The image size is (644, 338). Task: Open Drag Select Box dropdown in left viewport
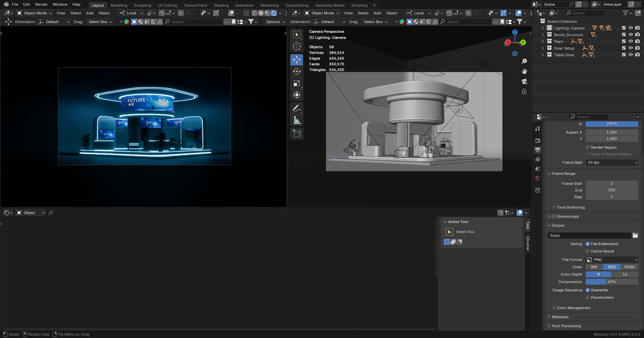tap(100, 22)
